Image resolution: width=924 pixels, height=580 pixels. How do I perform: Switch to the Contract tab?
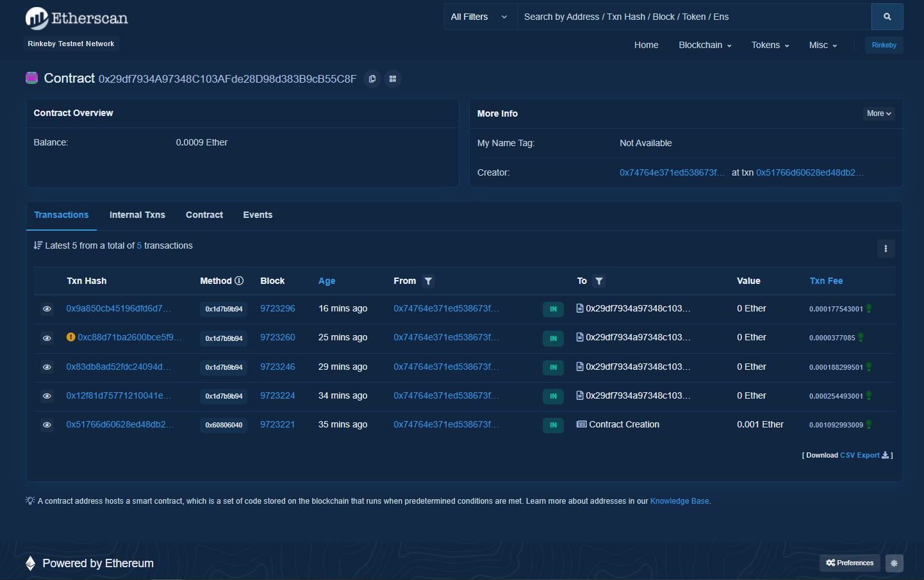coord(204,215)
